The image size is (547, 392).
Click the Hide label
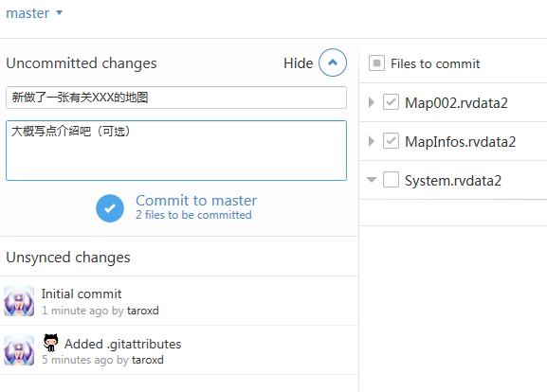pyautogui.click(x=299, y=63)
